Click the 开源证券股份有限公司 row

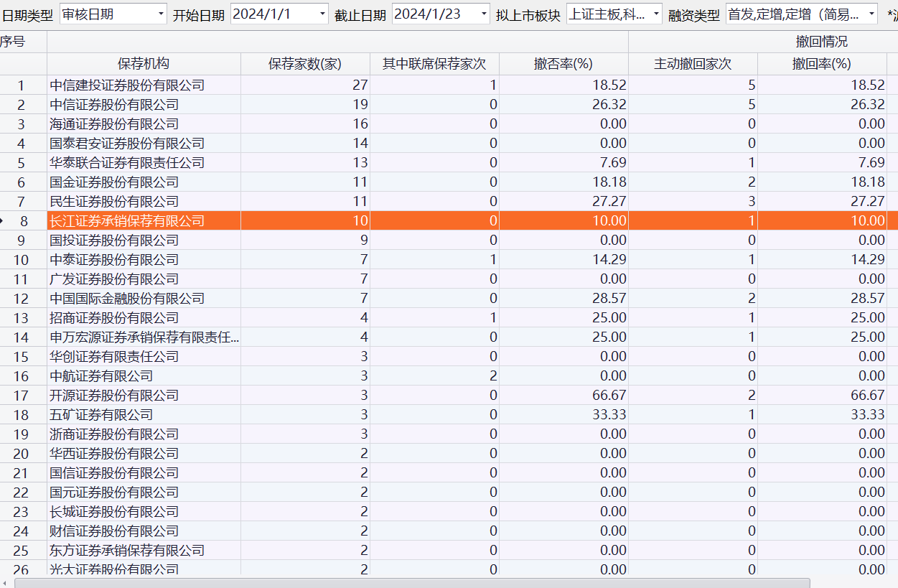(114, 396)
